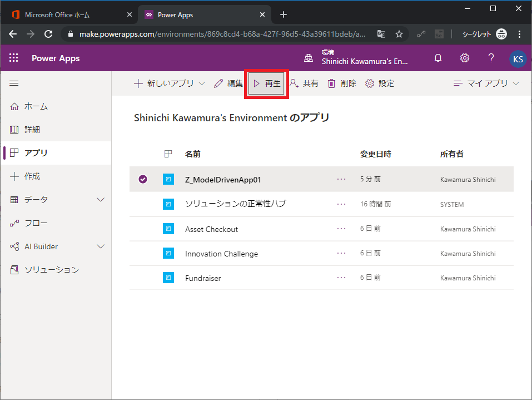Image resolution: width=532 pixels, height=400 pixels.
Task: Open ソリューション in the sidebar
Action: coord(56,270)
